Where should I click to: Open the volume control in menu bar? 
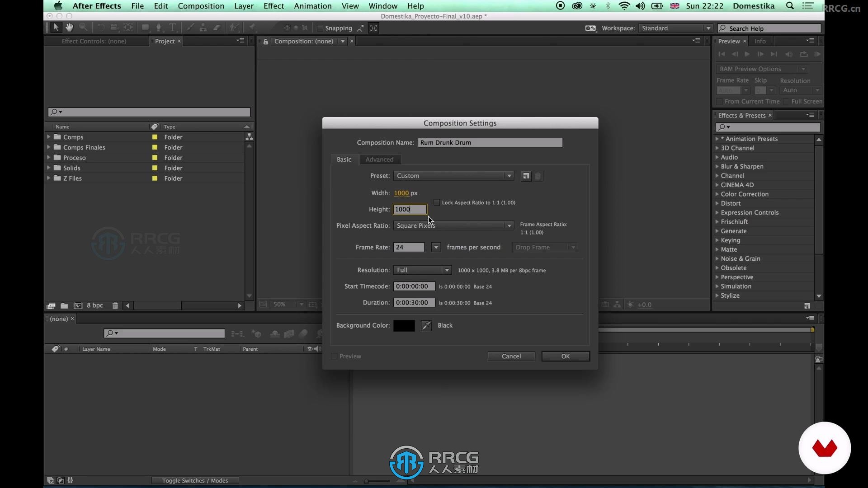[x=640, y=6]
